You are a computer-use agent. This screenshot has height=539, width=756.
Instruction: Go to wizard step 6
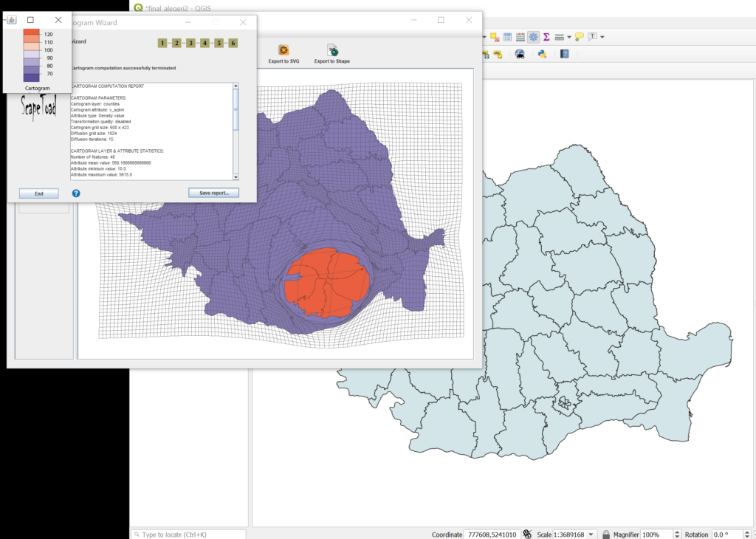click(233, 43)
